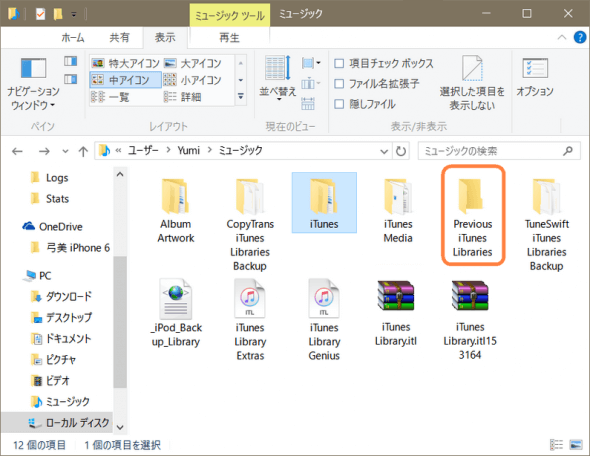Switch to large thumbnails via status bar icon

pos(576,445)
